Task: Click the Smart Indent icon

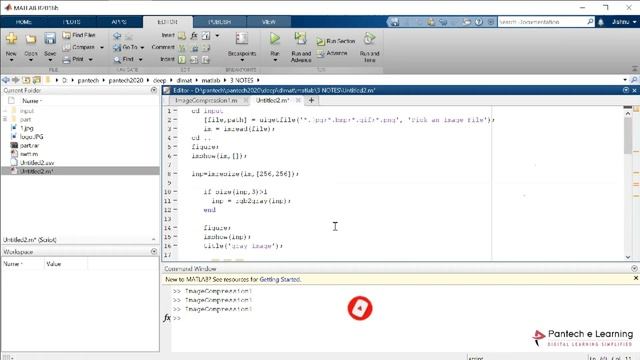Action: click(182, 60)
